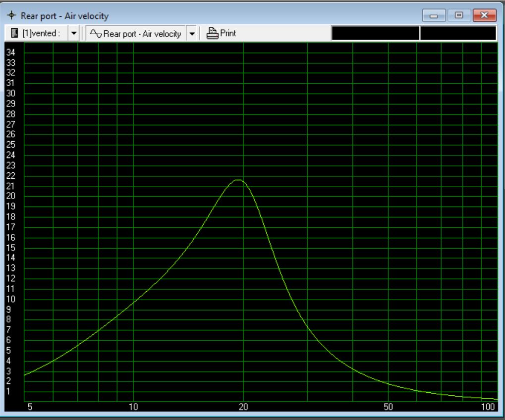Close the Rear port - Air velocity window
505x420 pixels.
[x=484, y=15]
